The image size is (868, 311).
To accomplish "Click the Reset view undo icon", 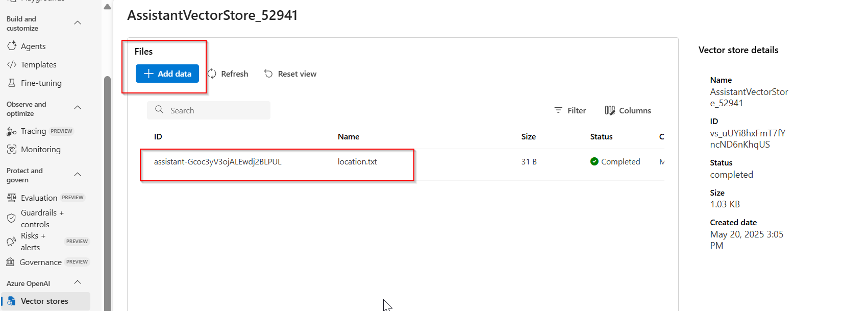I will coord(268,74).
